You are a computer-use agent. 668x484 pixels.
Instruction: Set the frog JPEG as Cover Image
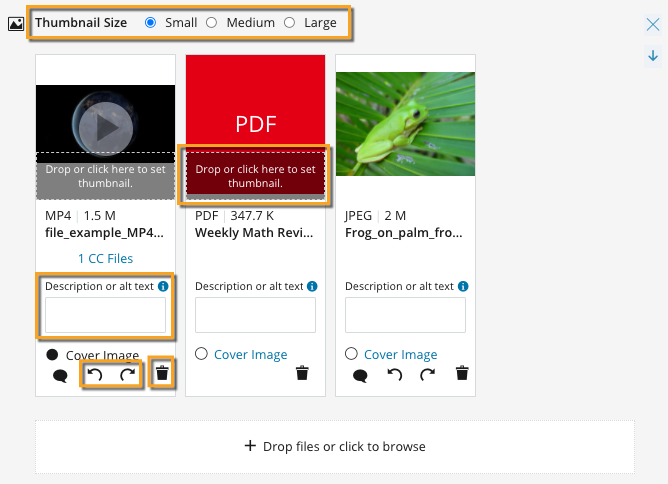coord(351,354)
